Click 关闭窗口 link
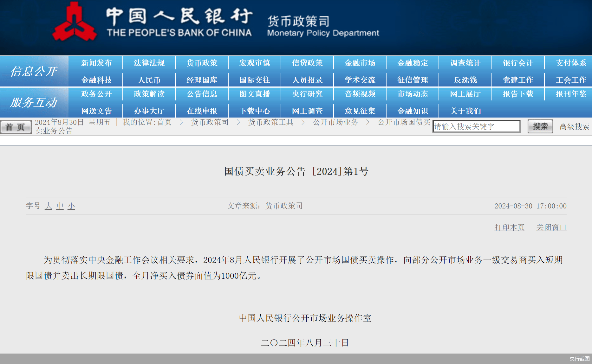The width and height of the screenshot is (592, 364). 551,227
